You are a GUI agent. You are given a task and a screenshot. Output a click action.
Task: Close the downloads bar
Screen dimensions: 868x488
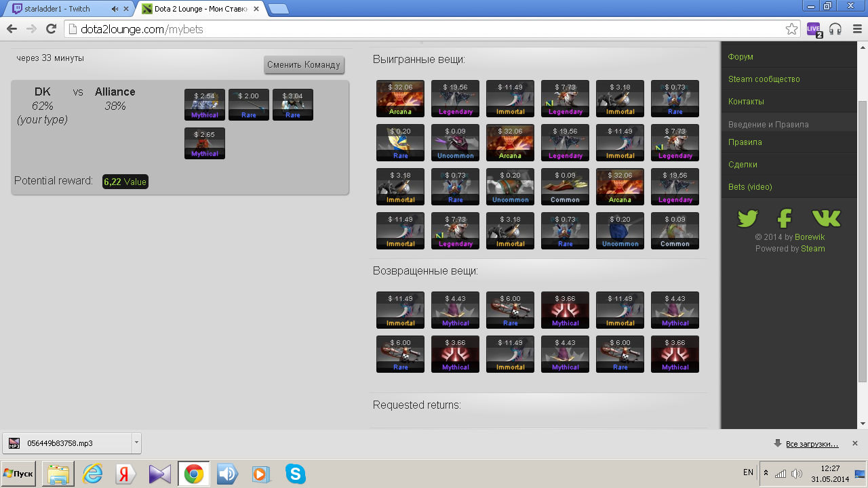[x=855, y=443]
